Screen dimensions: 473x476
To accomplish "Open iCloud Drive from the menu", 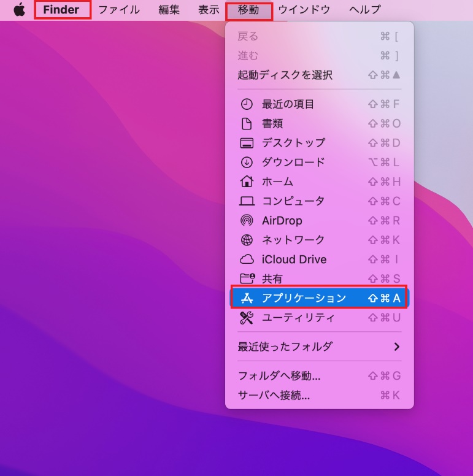I will (319, 259).
